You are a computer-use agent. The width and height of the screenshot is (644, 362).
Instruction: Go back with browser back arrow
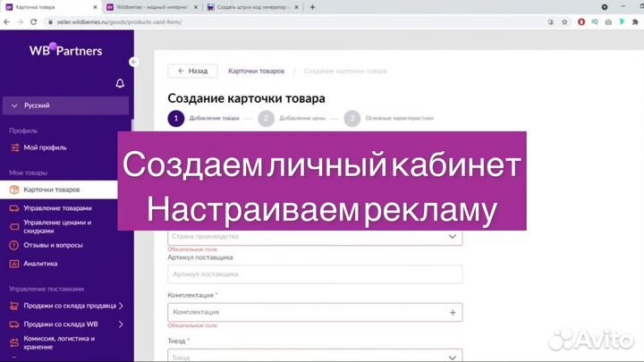[x=6, y=21]
